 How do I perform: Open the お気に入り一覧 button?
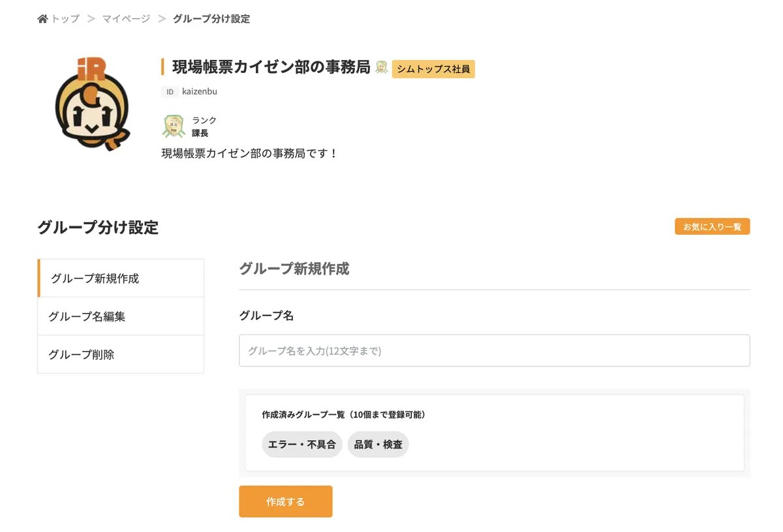tap(713, 227)
